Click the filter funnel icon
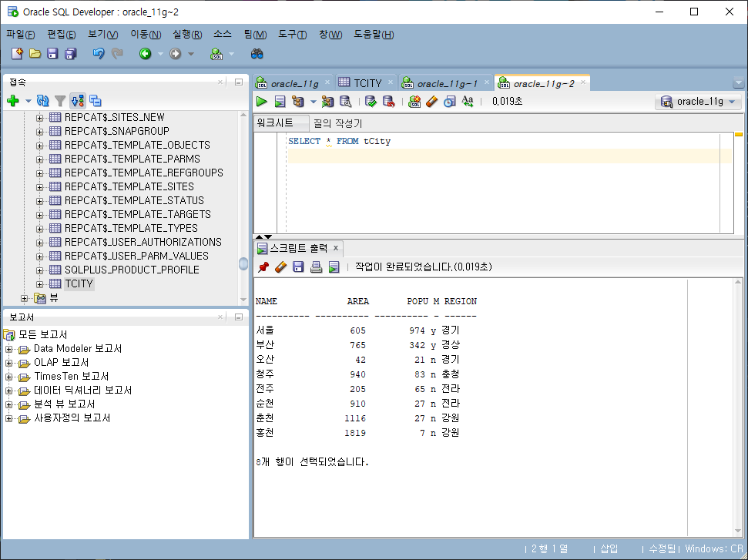The height and width of the screenshot is (560, 748). pyautogui.click(x=60, y=101)
